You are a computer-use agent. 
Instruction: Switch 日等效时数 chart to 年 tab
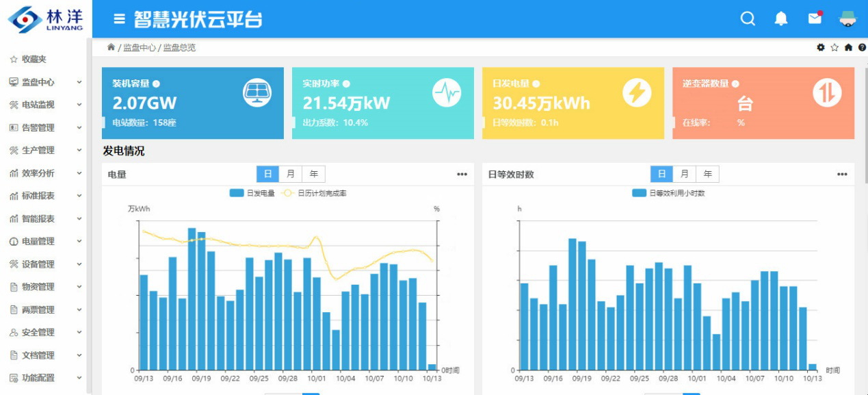click(x=707, y=174)
